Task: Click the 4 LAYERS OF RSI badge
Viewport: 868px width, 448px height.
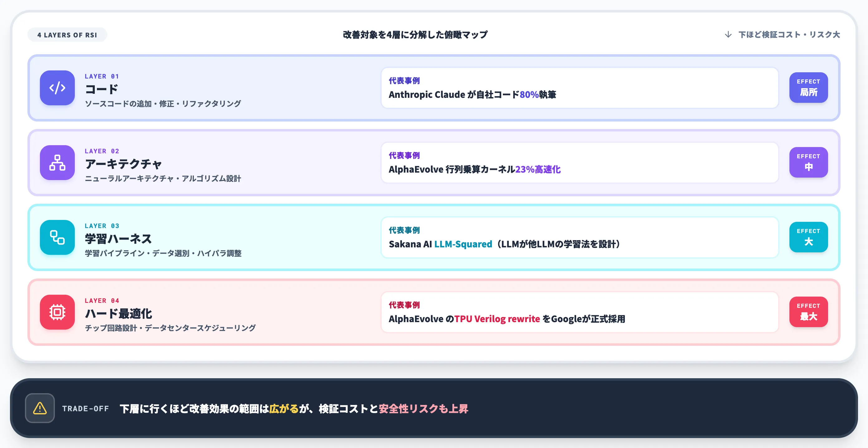Action: coord(67,35)
